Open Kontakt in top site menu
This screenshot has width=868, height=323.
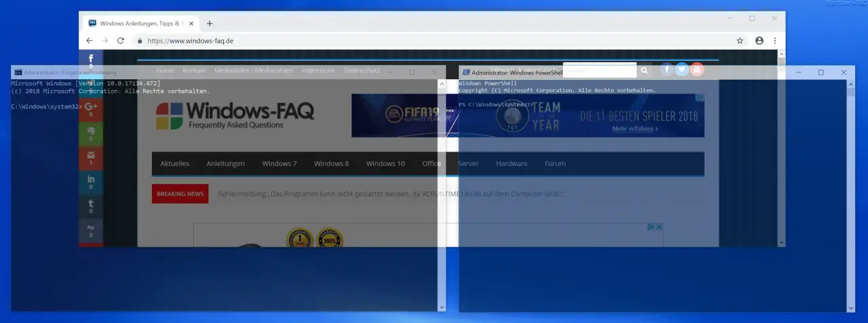pos(194,70)
